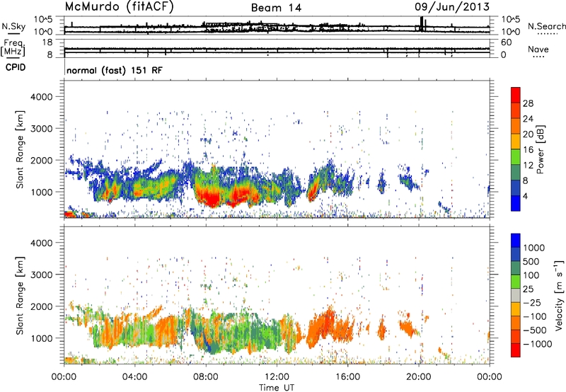Click the 'Velocity [m s-1]' colorbar label
This screenshot has height=392, width=566.
[x=559, y=295]
